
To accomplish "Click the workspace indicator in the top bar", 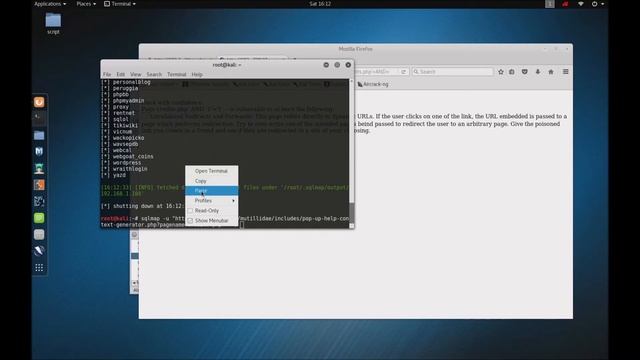I will [550, 4].
